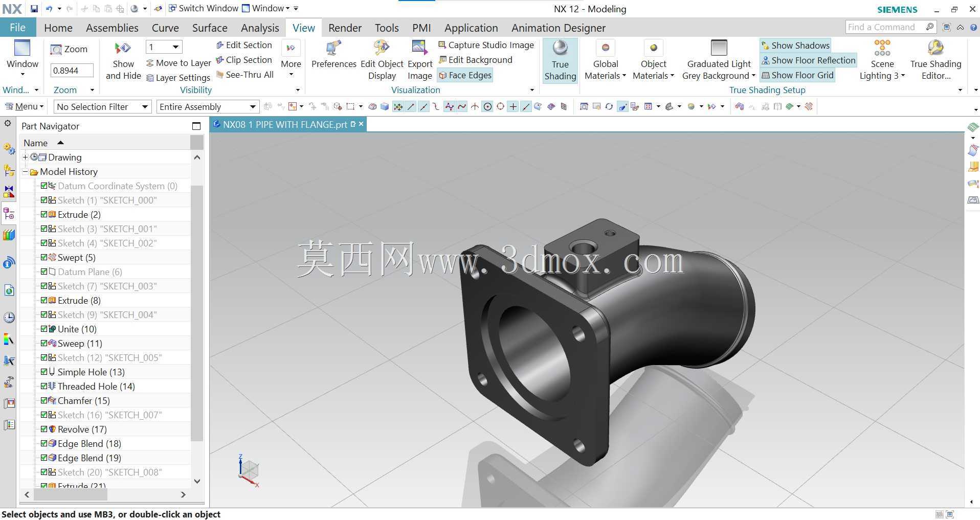
Task: Click resource bar settings gear icon
Action: (x=8, y=123)
